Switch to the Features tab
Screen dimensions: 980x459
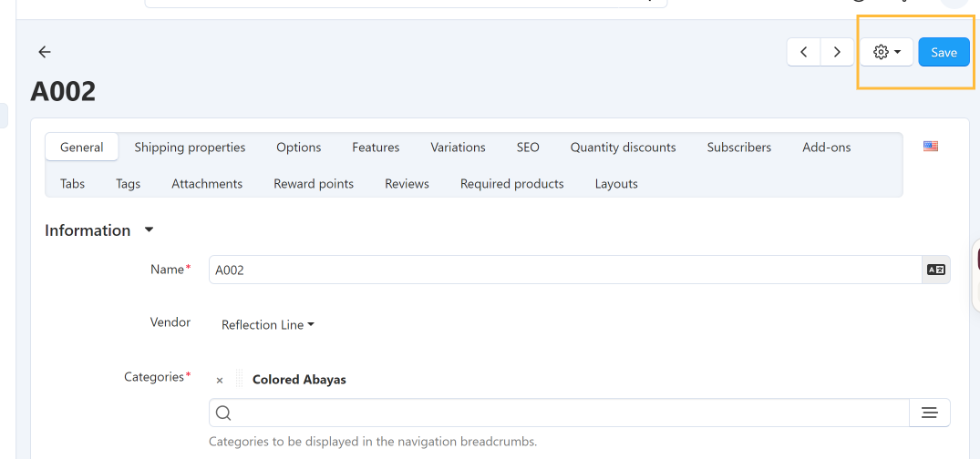(x=376, y=148)
